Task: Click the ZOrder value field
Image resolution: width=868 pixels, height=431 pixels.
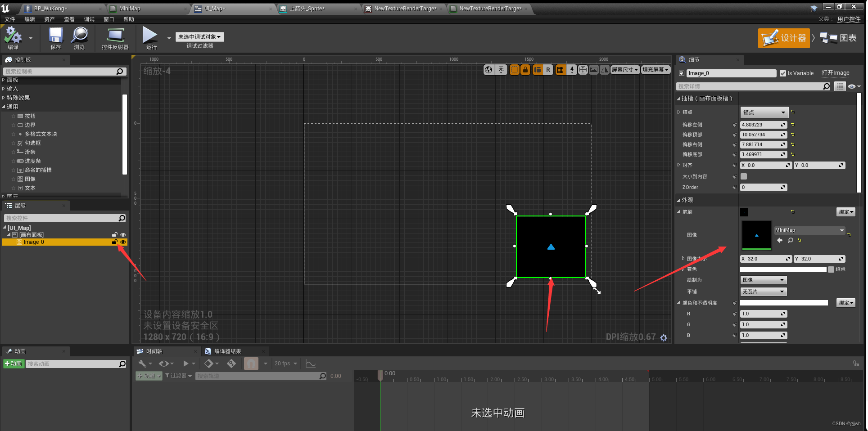Action: tap(764, 188)
